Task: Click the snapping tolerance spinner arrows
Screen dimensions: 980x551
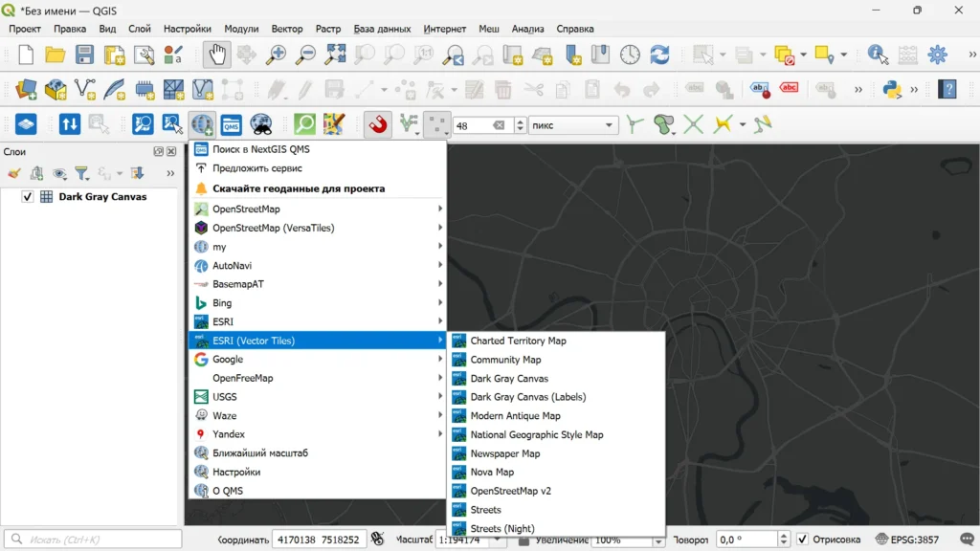Action: click(520, 125)
